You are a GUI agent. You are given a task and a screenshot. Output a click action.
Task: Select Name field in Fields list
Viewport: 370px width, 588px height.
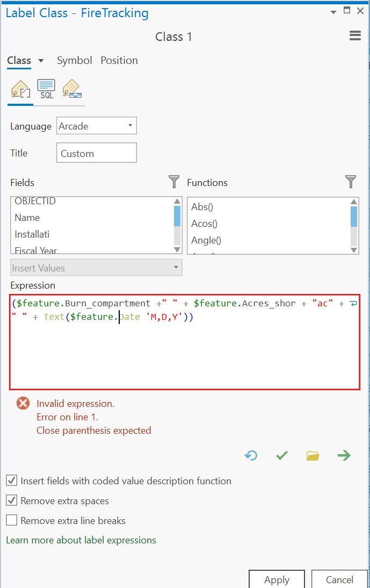click(x=27, y=218)
